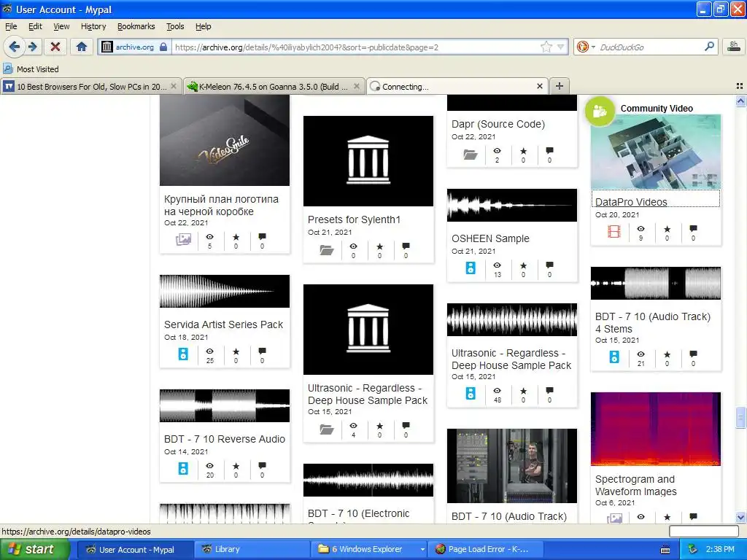
Task: Click the 8h toolbar button
Action: pos(734,46)
